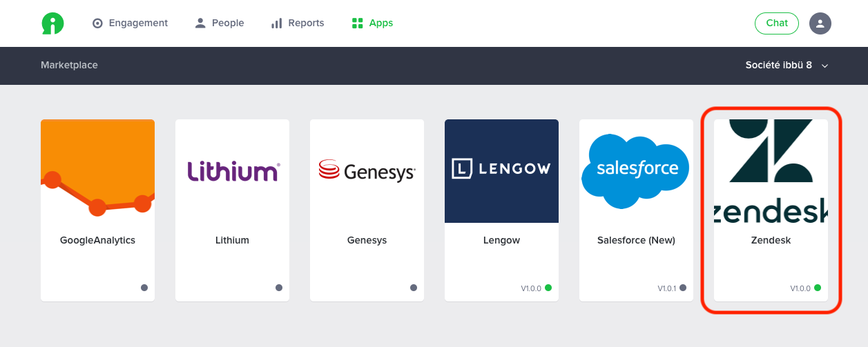Open the Reports tab
The image size is (868, 347).
pyautogui.click(x=298, y=23)
